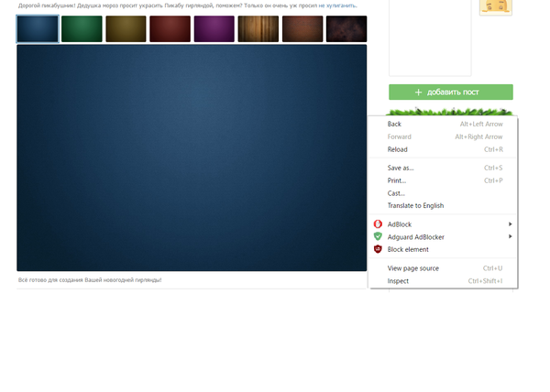
Task: Click the Block element icon
Action: (x=378, y=249)
